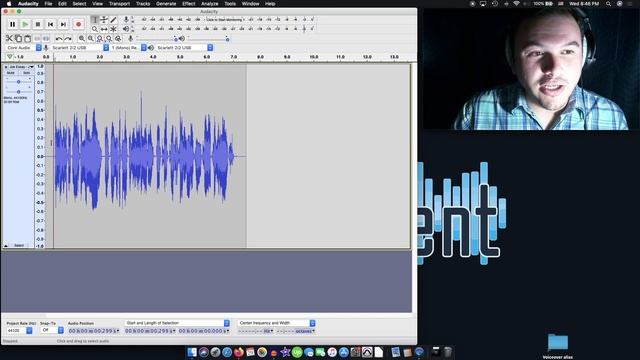Click the Zoom Out icon
This screenshot has width=640, height=360.
[91, 38]
